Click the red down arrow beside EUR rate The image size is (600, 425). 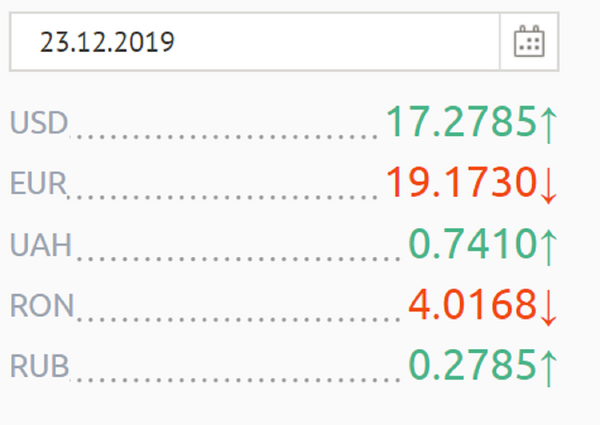549,185
